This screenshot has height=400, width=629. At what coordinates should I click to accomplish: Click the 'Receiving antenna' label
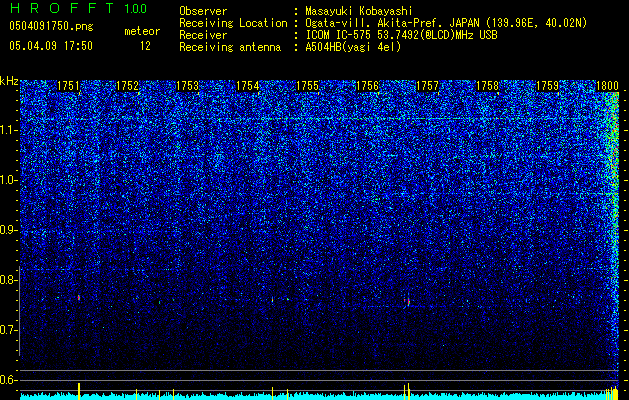point(230,47)
